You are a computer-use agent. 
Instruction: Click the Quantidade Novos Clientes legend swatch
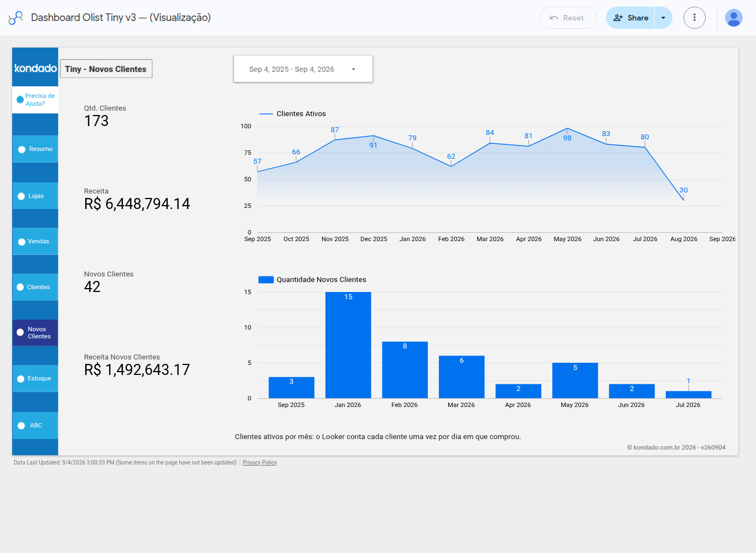click(x=266, y=280)
